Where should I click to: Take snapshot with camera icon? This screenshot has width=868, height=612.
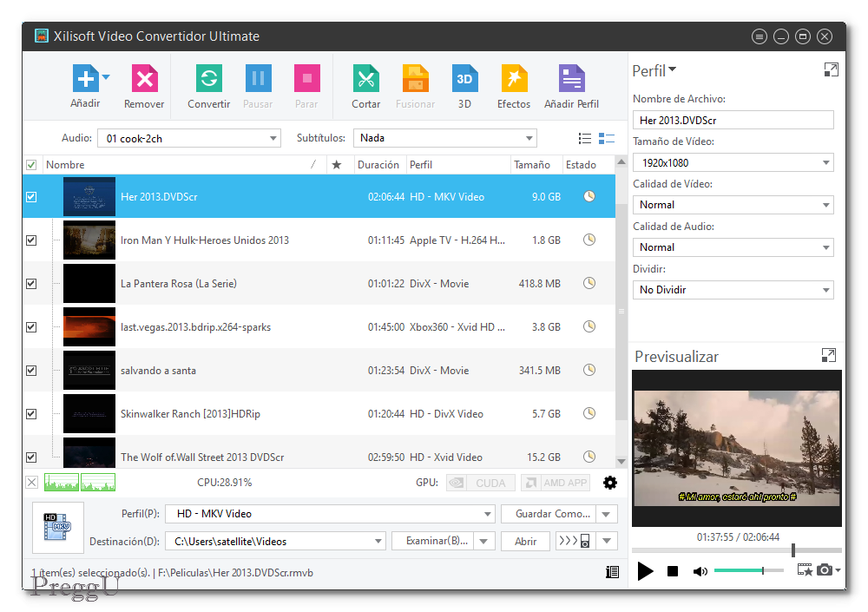coord(825,570)
